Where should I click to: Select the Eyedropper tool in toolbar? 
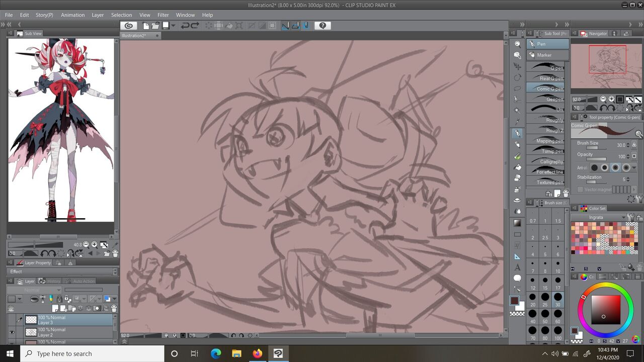pyautogui.click(x=517, y=122)
